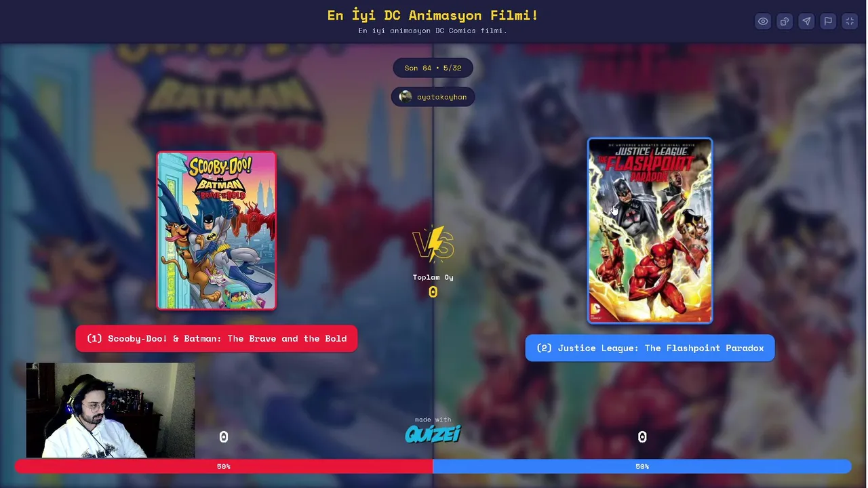Viewport: 868px width, 488px height.
Task: Click the flag report icon
Action: [x=828, y=22]
